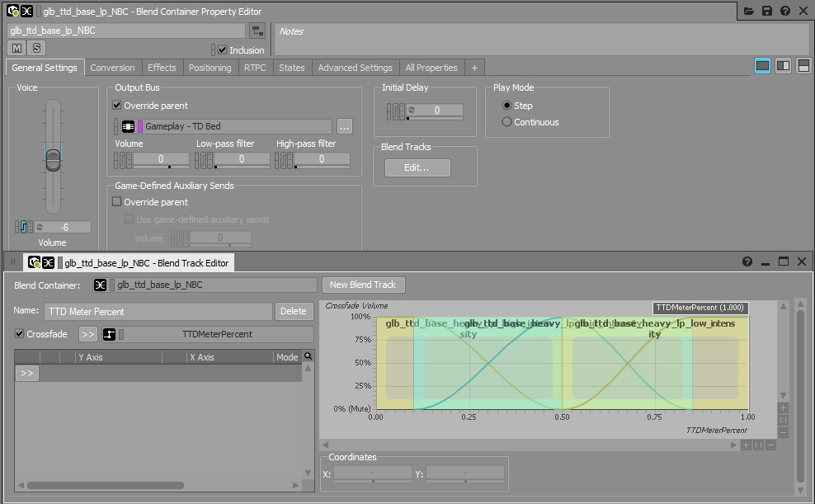Click the RTPC list horizontal scrollbar

tap(106, 485)
